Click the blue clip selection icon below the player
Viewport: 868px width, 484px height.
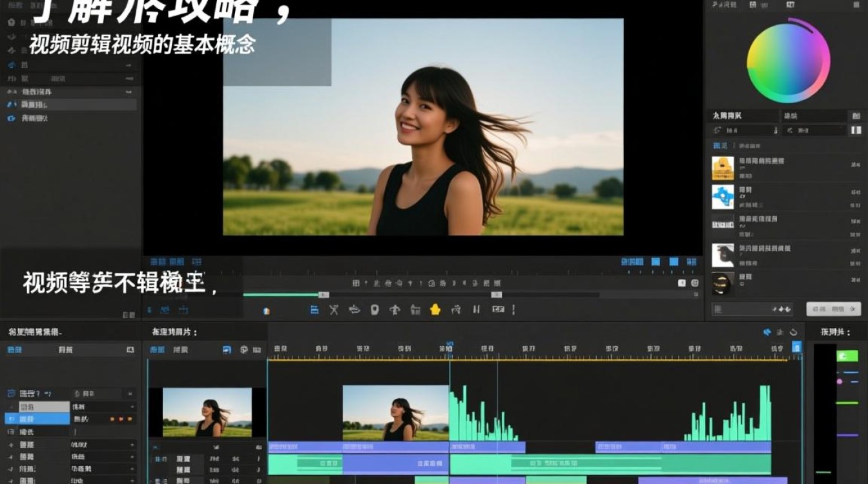[x=315, y=309]
